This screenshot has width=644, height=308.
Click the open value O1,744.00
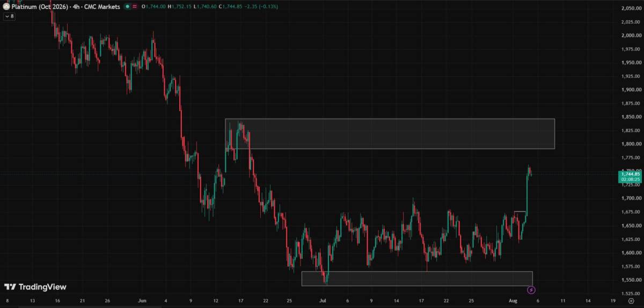[x=153, y=7]
